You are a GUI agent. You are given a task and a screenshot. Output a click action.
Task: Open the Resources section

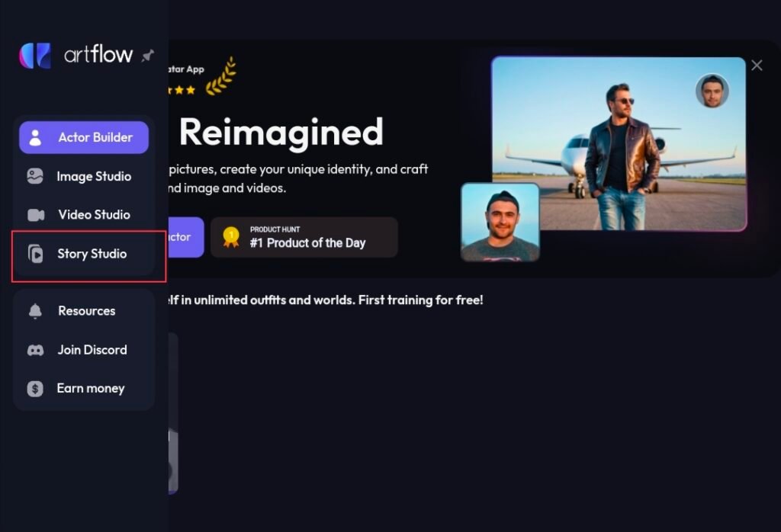coord(84,311)
